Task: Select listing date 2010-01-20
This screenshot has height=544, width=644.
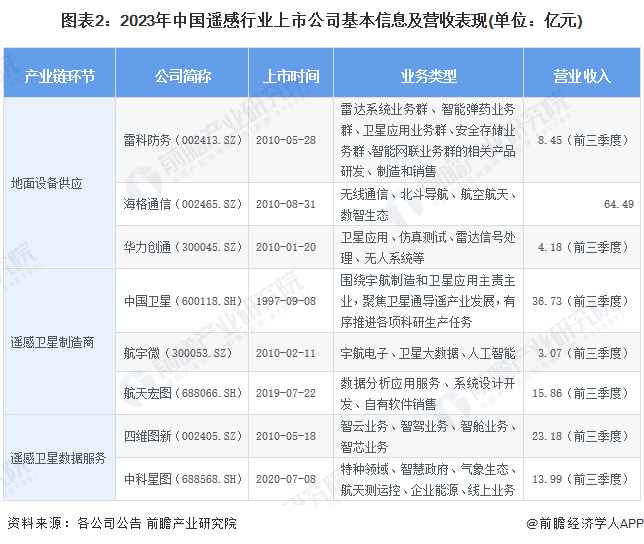Action: pos(286,247)
